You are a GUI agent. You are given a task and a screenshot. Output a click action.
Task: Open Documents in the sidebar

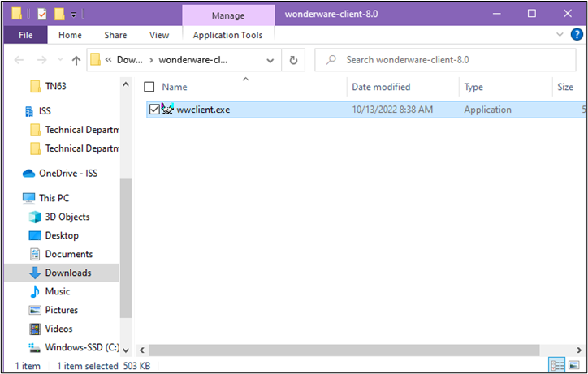68,254
